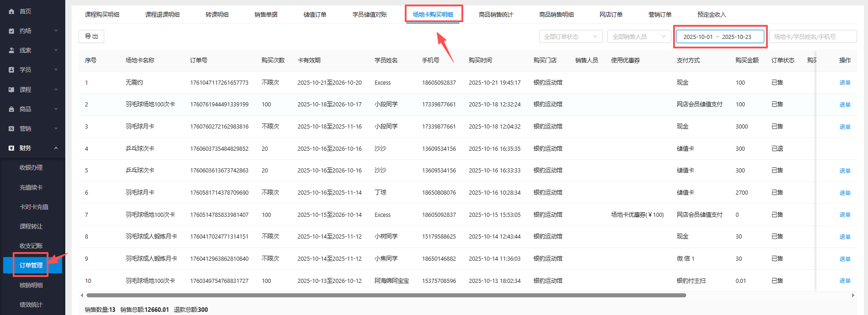Screen dimensions: 868x315
Task: Open the 全部销售人员 dropdown
Action: [639, 37]
